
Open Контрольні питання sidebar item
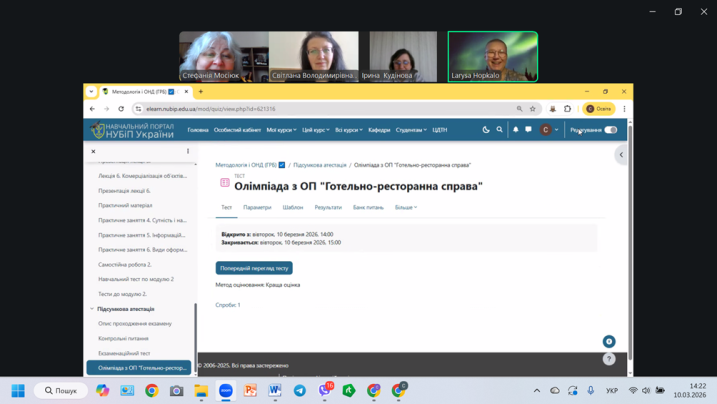[123, 338]
